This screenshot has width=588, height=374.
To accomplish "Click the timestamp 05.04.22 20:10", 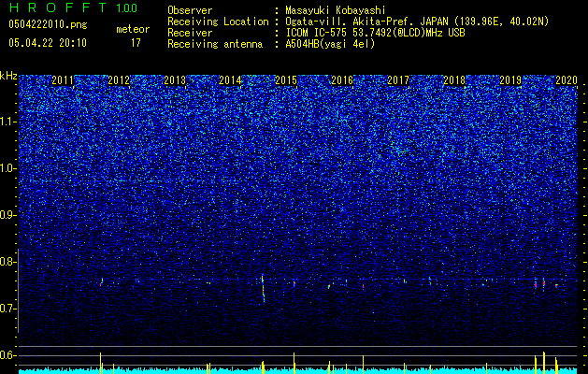I will pyautogui.click(x=48, y=43).
